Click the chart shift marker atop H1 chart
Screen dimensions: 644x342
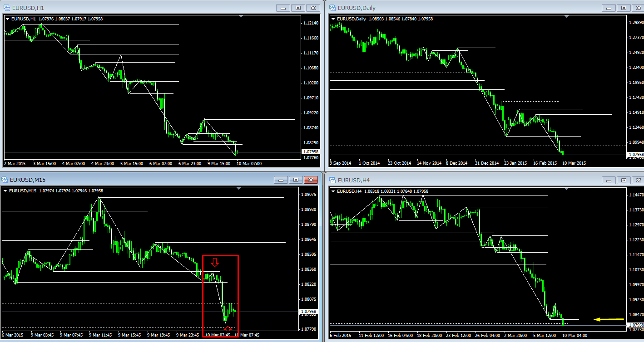[241, 17]
